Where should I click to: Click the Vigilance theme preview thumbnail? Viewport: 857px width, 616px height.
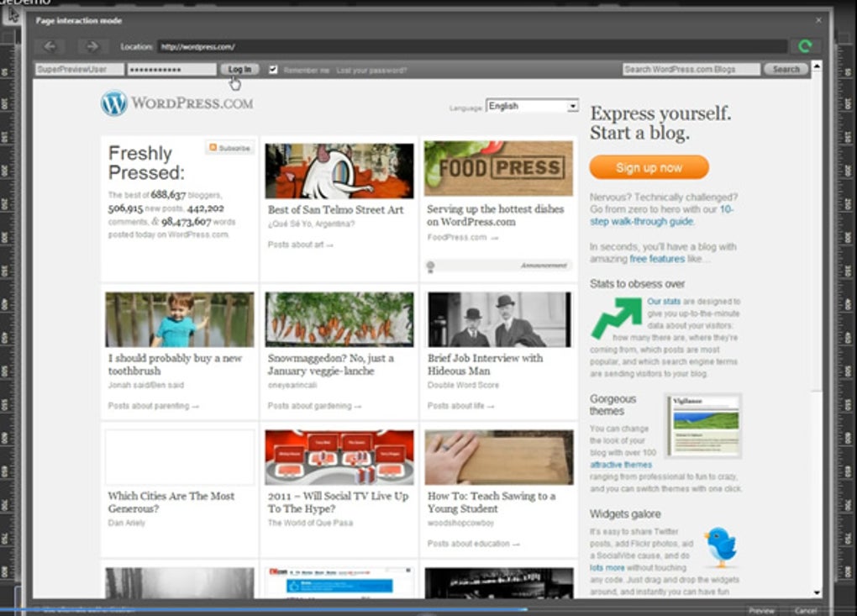click(703, 425)
